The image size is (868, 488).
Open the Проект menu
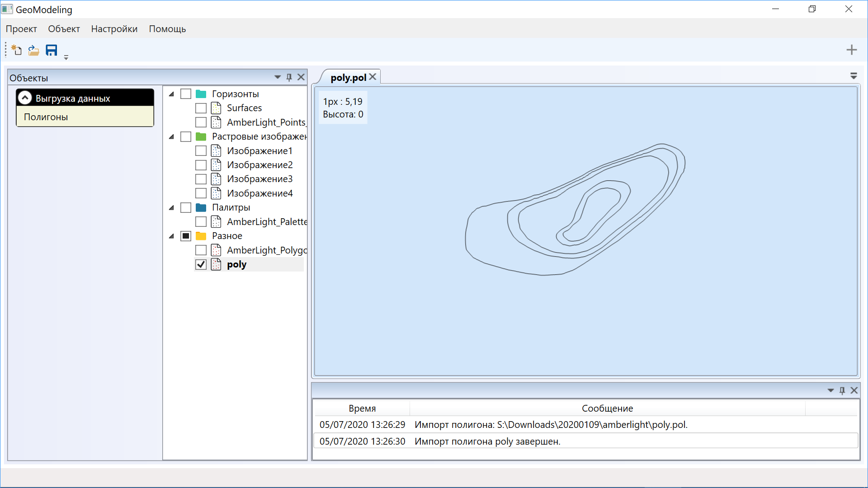click(21, 29)
